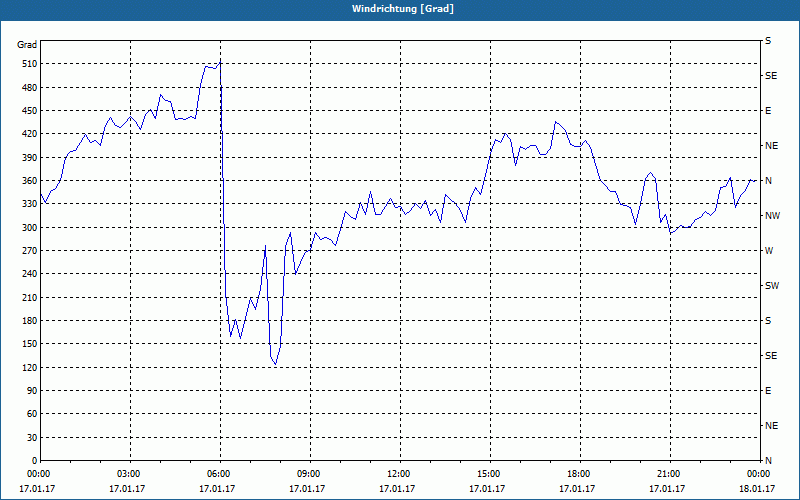This screenshot has height=500, width=800.
Task: Select the 150 y-axis value
Action: tap(29, 344)
